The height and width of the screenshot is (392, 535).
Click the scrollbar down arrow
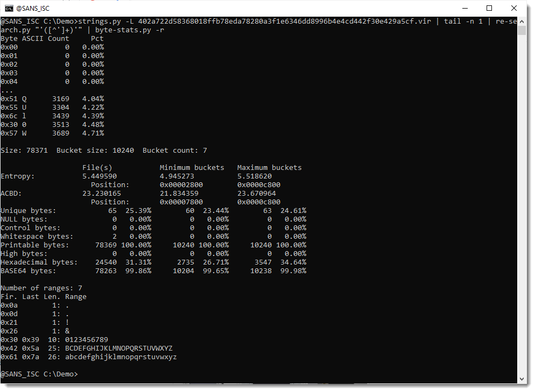[522, 379]
